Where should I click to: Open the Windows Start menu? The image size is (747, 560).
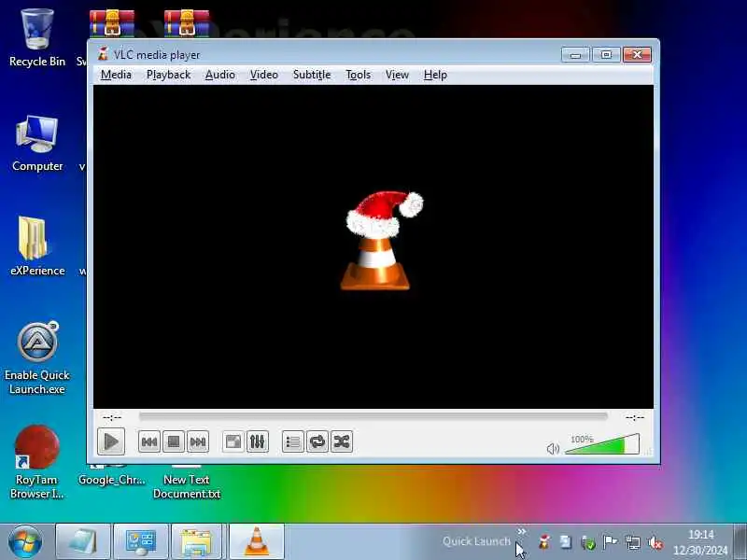tap(25, 541)
